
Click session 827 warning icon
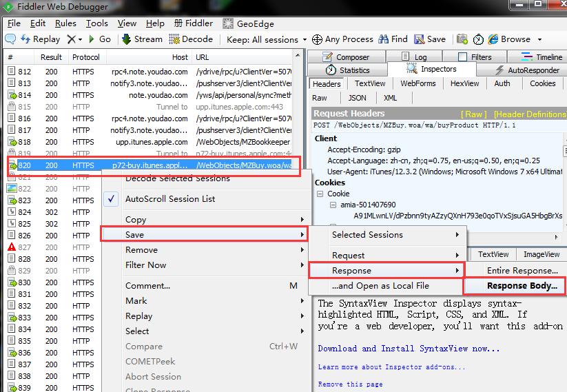(12, 247)
